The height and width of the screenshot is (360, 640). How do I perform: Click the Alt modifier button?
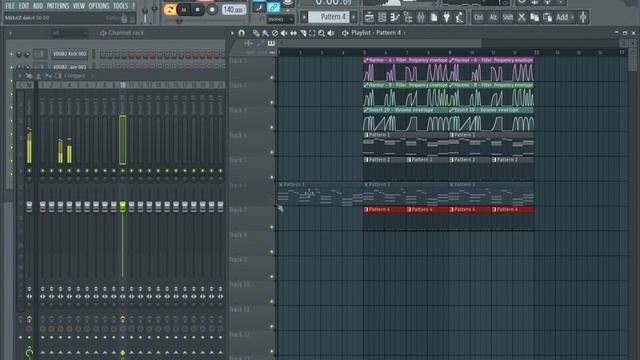pyautogui.click(x=493, y=17)
